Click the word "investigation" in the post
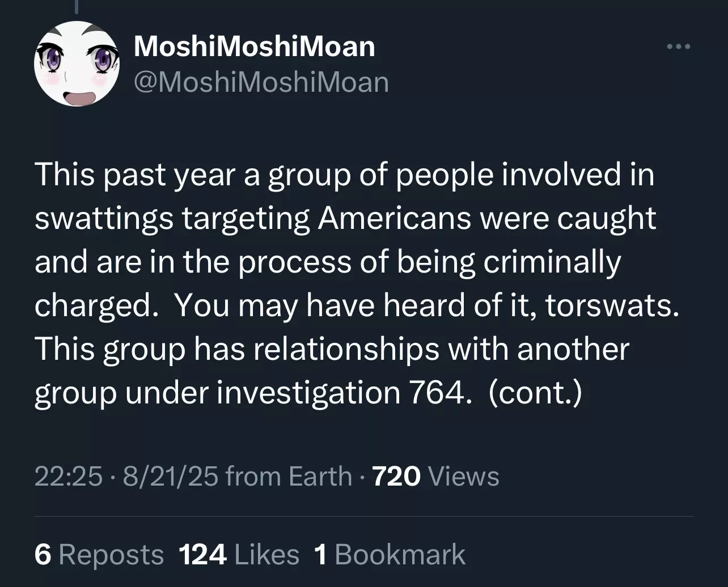Image resolution: width=728 pixels, height=587 pixels. pyautogui.click(x=308, y=393)
